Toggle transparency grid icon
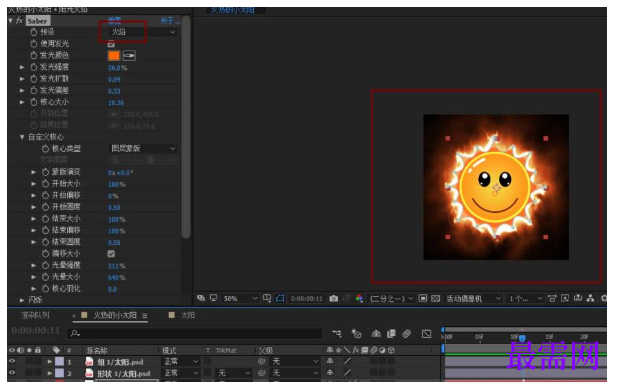618x387 pixels. pyautogui.click(x=436, y=299)
